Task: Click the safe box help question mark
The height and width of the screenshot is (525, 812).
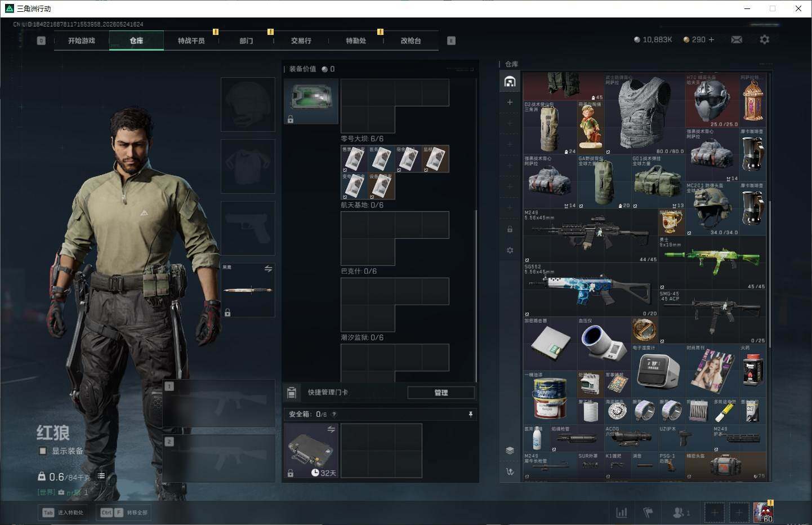Action: [x=334, y=414]
